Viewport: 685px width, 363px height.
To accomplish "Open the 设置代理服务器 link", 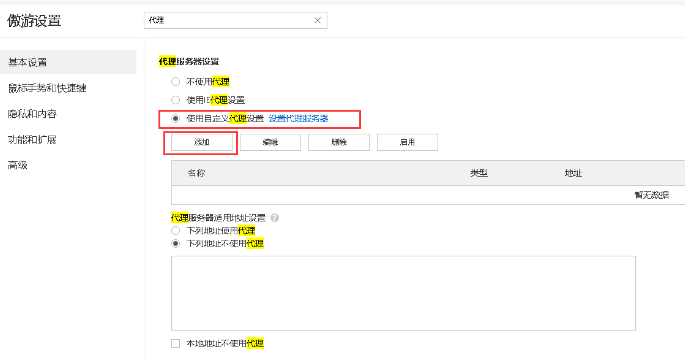I will click(298, 118).
